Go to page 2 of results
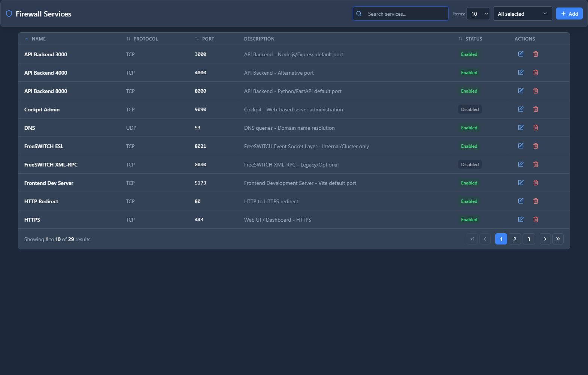The width and height of the screenshot is (588, 375). click(515, 239)
